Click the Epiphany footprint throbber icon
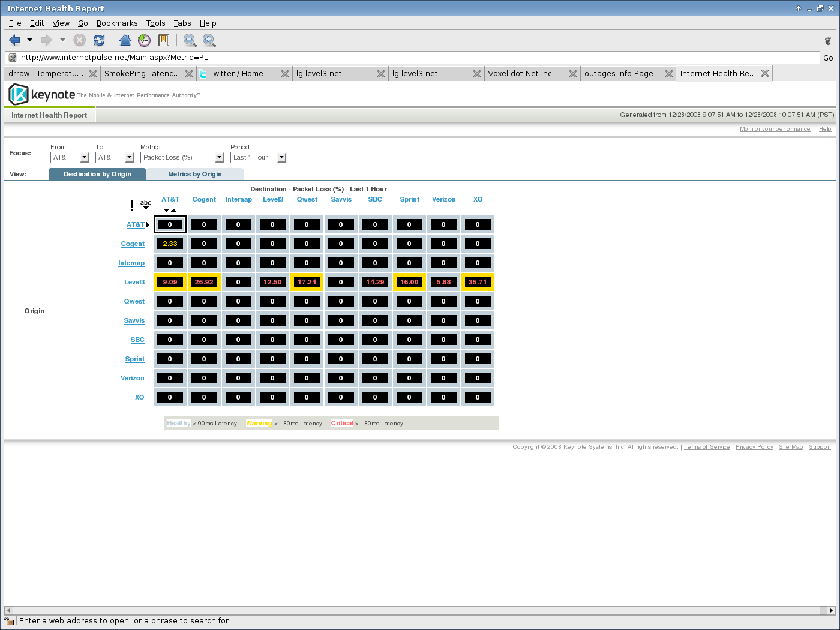This screenshot has height=630, width=840. click(828, 41)
